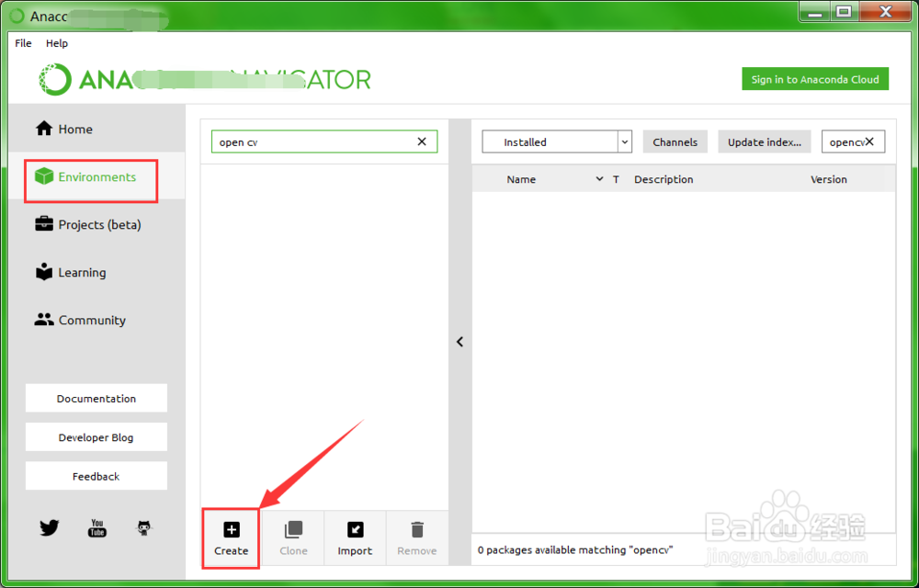The image size is (919, 588).
Task: Minimize the Anaconda Navigator window
Action: tap(815, 11)
